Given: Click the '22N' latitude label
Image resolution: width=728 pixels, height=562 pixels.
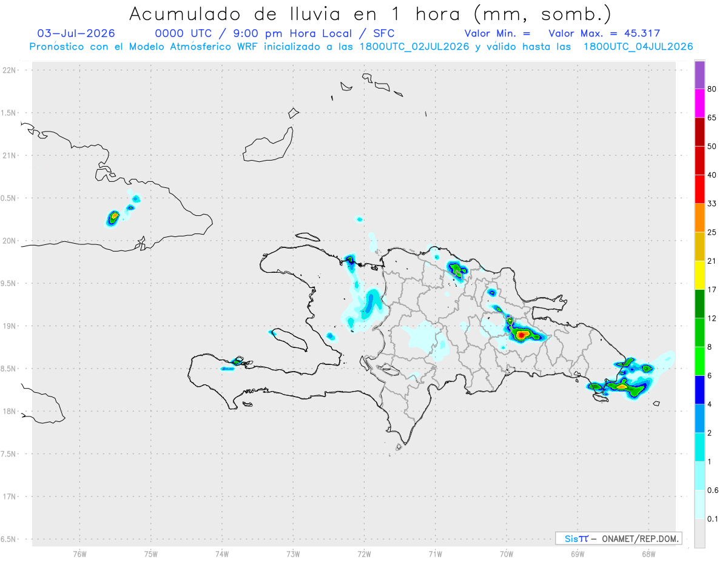Looking at the screenshot, I should [10, 70].
